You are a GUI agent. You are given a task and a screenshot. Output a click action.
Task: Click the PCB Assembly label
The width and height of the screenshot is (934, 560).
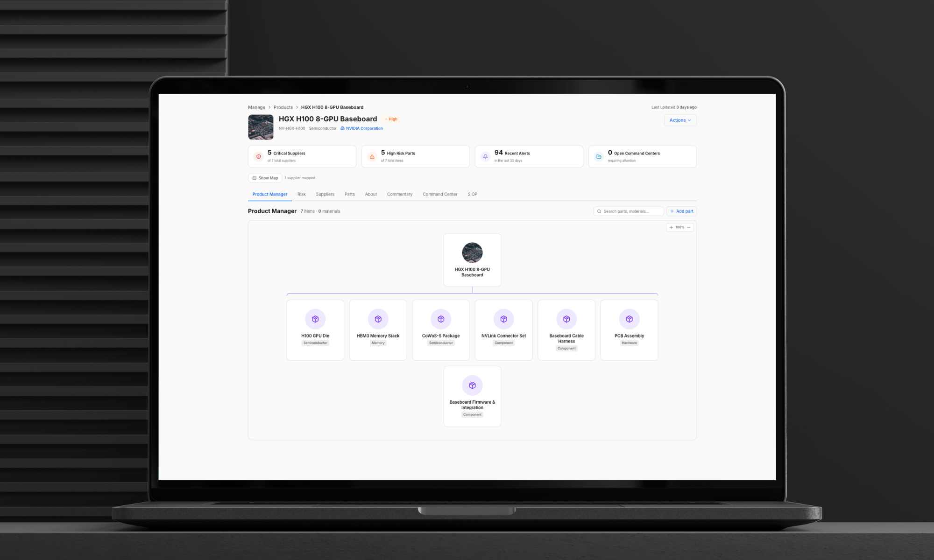(630, 336)
